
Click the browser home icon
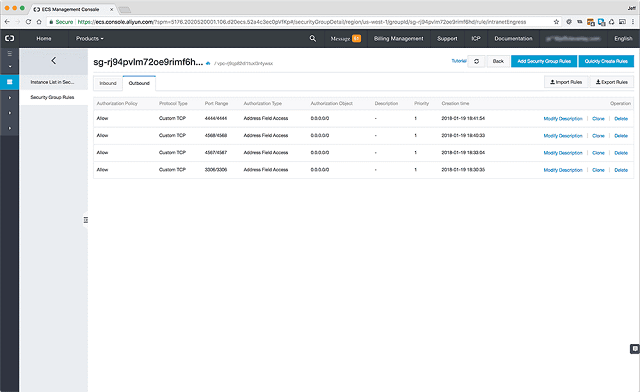coord(39,22)
